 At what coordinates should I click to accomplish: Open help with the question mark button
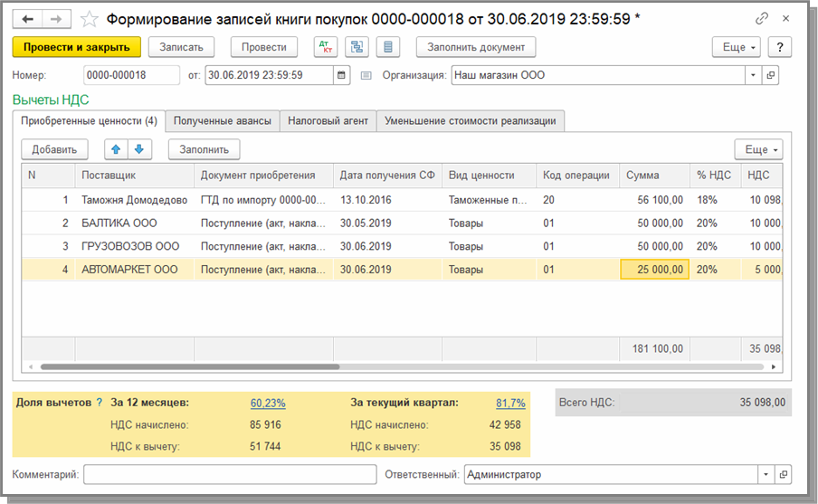click(x=779, y=47)
